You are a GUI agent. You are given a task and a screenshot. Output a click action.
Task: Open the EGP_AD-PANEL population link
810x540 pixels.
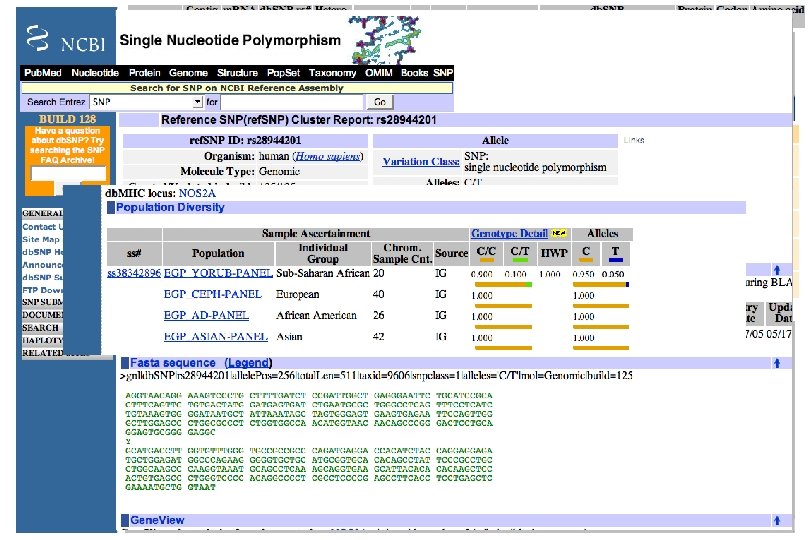click(x=206, y=315)
